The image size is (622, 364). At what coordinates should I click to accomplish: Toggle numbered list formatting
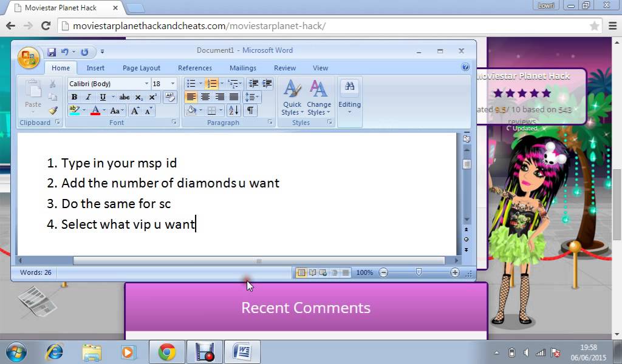[212, 84]
